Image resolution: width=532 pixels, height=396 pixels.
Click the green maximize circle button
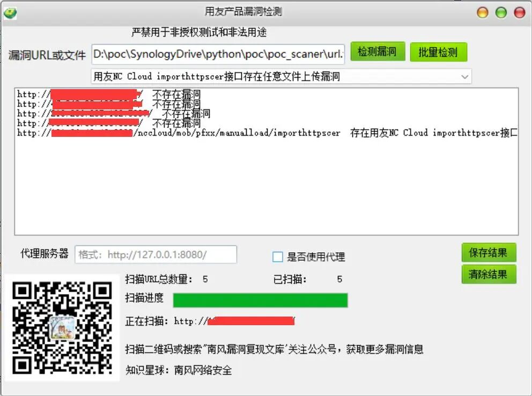pyautogui.click(x=501, y=12)
